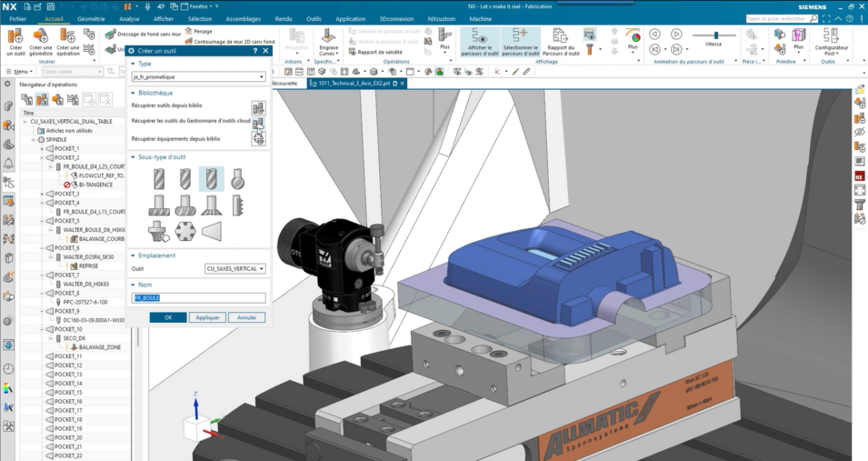Click the FR_BOULE name input field
The image size is (868, 461).
[x=198, y=298]
